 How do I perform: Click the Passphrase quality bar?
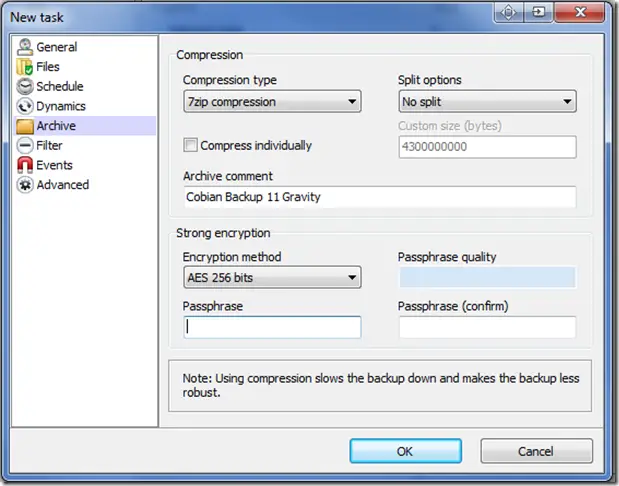[x=487, y=277]
